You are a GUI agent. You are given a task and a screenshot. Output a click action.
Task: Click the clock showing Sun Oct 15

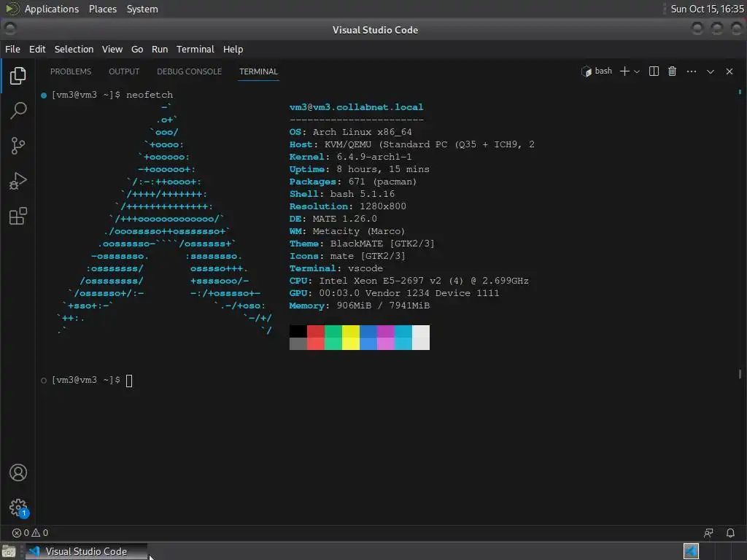(x=707, y=9)
